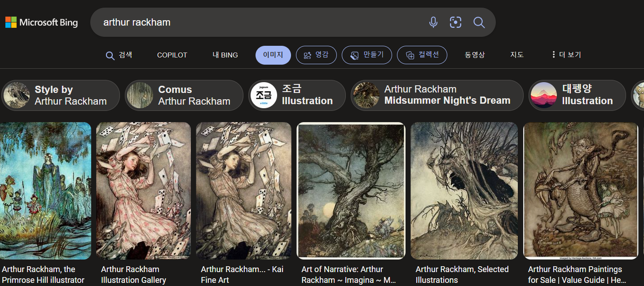Start voice search with the microphone icon
The width and height of the screenshot is (644, 286).
433,22
